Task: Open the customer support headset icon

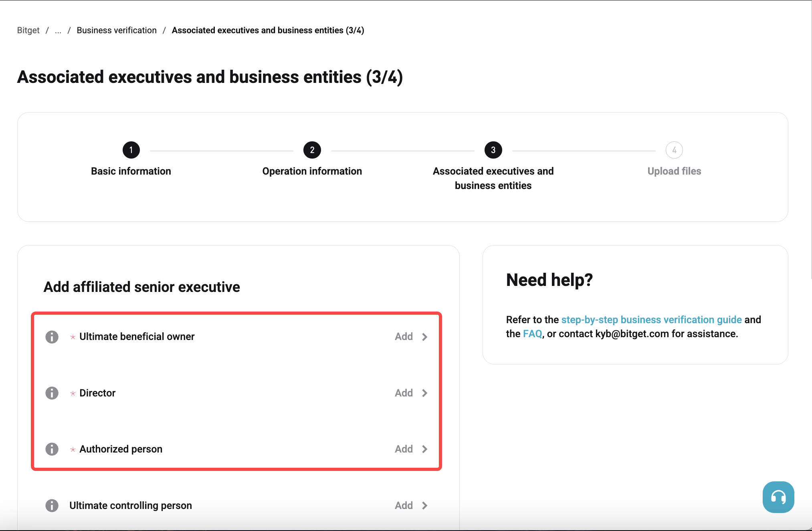Action: (x=778, y=497)
